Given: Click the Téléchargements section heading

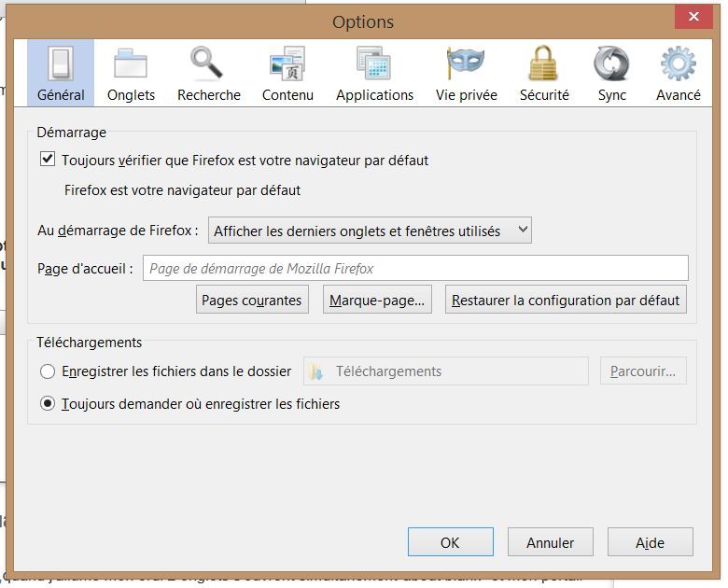Looking at the screenshot, I should 90,343.
